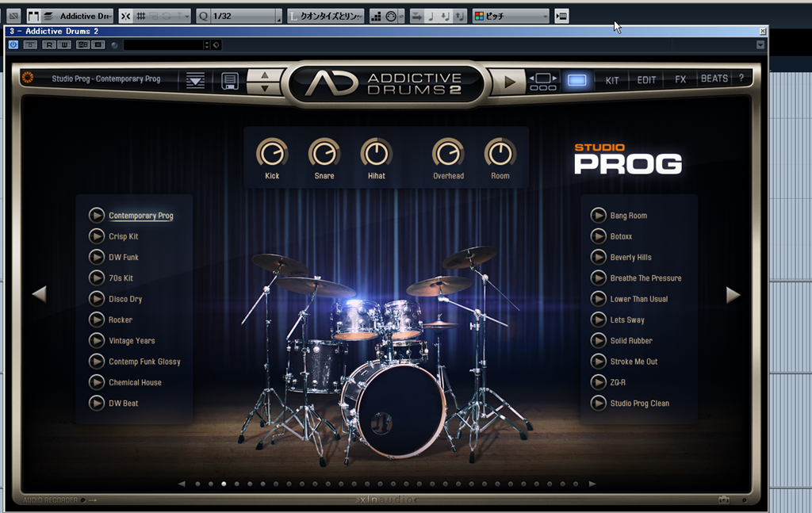
Task: Toggle plugin power/activate button
Action: 13,45
